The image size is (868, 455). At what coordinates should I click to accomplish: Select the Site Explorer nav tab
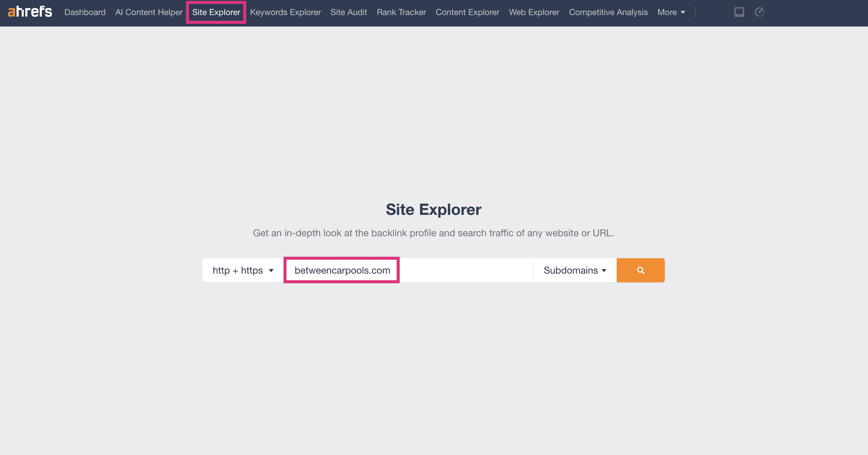(216, 12)
